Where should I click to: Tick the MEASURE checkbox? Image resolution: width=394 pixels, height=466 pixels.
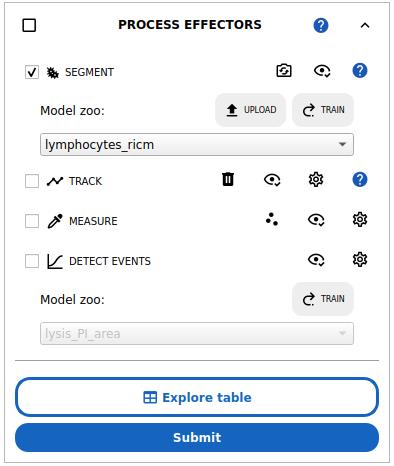coord(32,221)
